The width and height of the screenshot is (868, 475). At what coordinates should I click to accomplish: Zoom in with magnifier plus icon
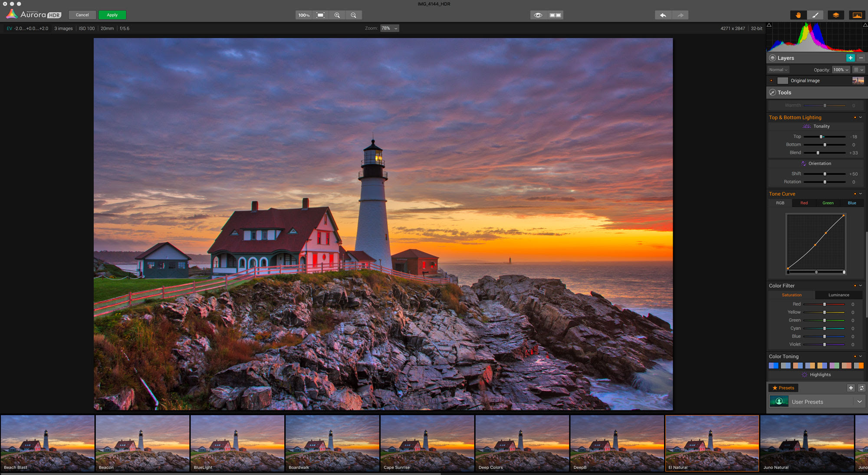(337, 15)
